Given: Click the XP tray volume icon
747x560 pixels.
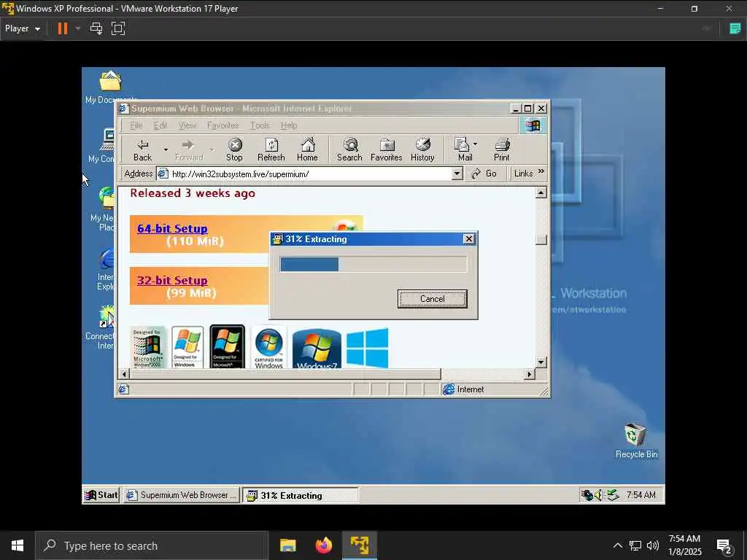Looking at the screenshot, I should pyautogui.click(x=599, y=495).
